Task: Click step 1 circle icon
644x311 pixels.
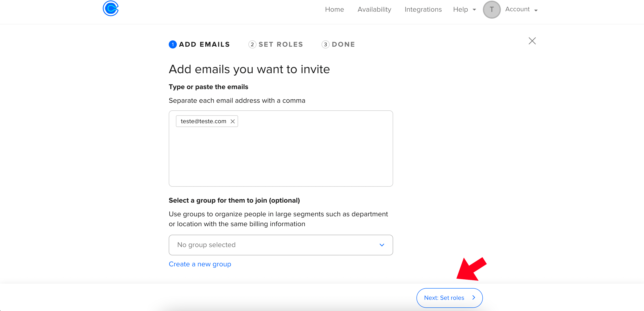Action: pyautogui.click(x=173, y=44)
